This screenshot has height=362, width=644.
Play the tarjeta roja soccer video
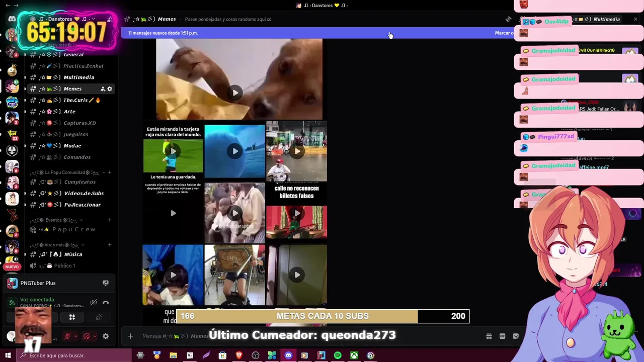pos(173,151)
